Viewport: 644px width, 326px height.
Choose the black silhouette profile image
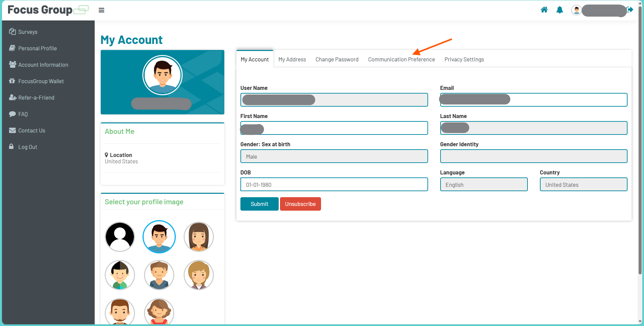[120, 237]
